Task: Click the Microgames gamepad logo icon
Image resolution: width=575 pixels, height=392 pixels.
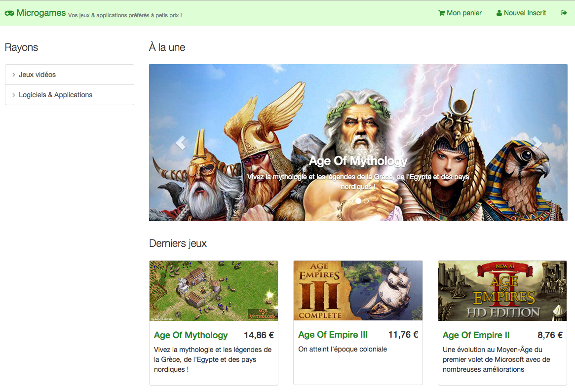Action: 9,13
